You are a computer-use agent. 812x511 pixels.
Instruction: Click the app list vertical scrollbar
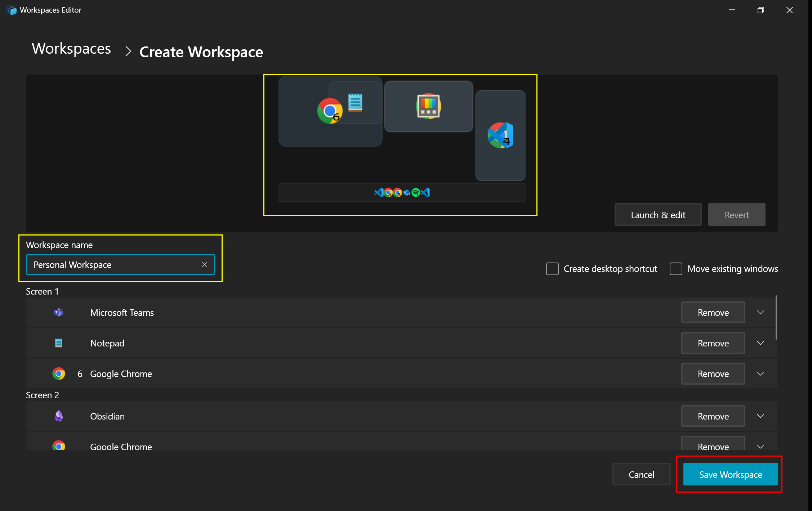[776, 317]
